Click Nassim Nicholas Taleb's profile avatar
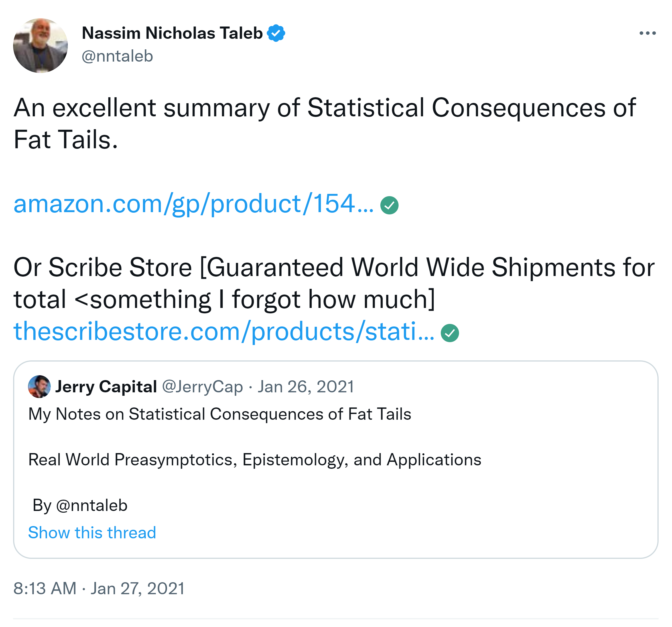This screenshot has width=672, height=627. tap(40, 46)
